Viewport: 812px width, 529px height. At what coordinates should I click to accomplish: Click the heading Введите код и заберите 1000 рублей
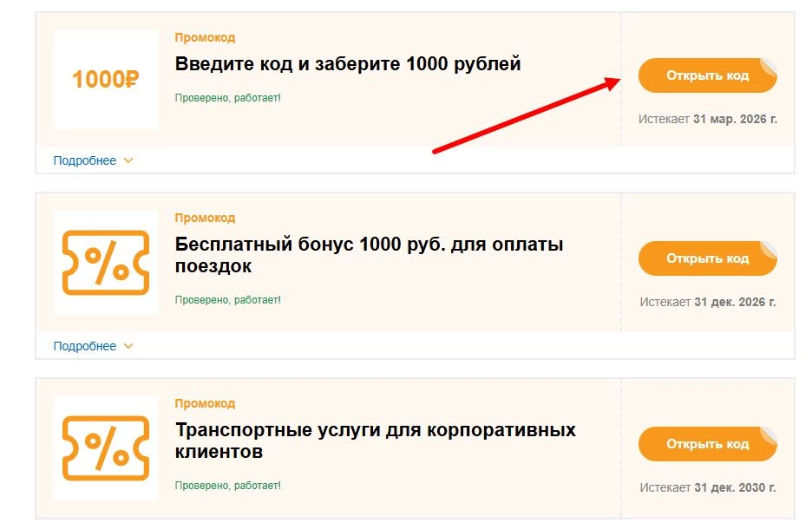[x=346, y=63]
